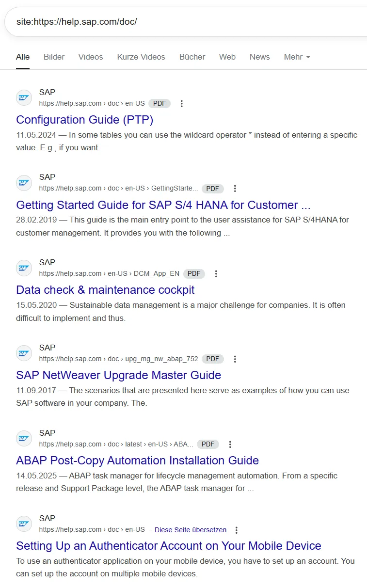Open options menu for Authenticator Account result
Image resolution: width=367 pixels, height=588 pixels.
pyautogui.click(x=236, y=530)
